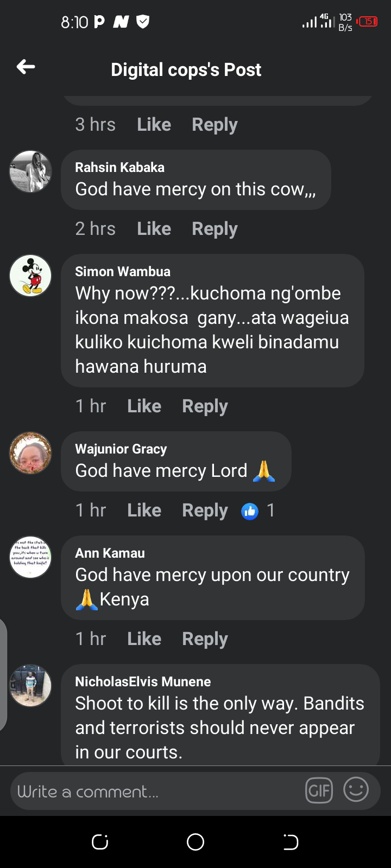Open Rahsin Kabaka's profile picture
This screenshot has width=391, height=868.
30,171
